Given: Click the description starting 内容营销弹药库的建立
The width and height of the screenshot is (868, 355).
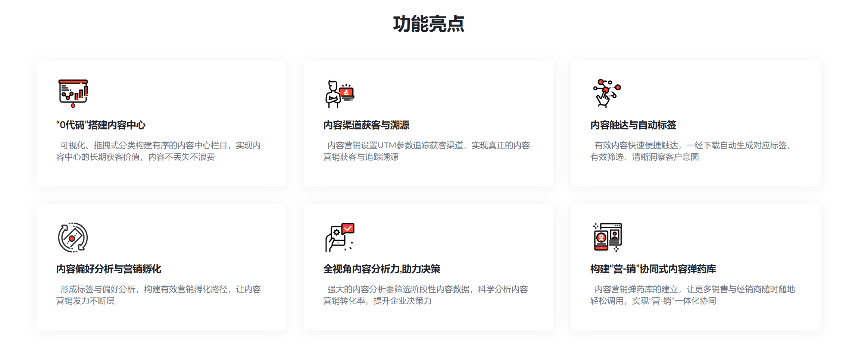Looking at the screenshot, I should pyautogui.click(x=693, y=295).
